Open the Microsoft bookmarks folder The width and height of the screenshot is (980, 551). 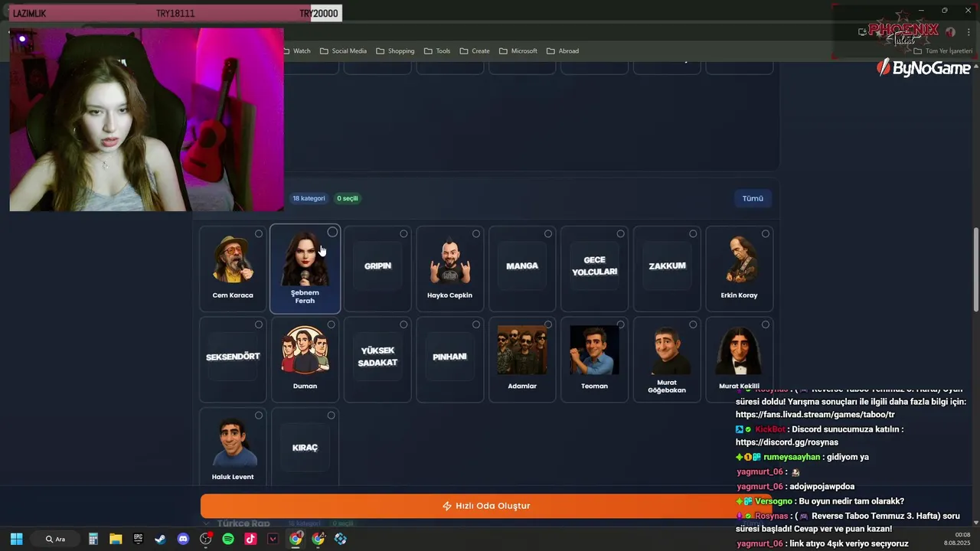(518, 51)
